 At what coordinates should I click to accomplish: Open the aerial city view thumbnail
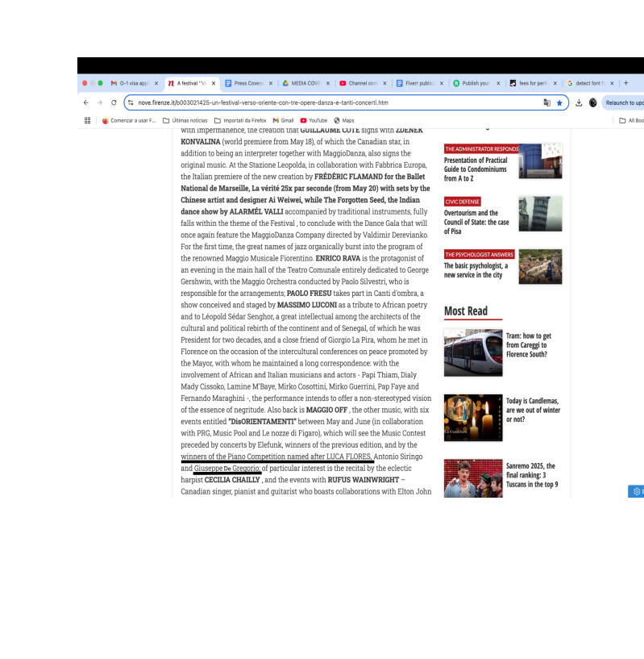tap(540, 266)
